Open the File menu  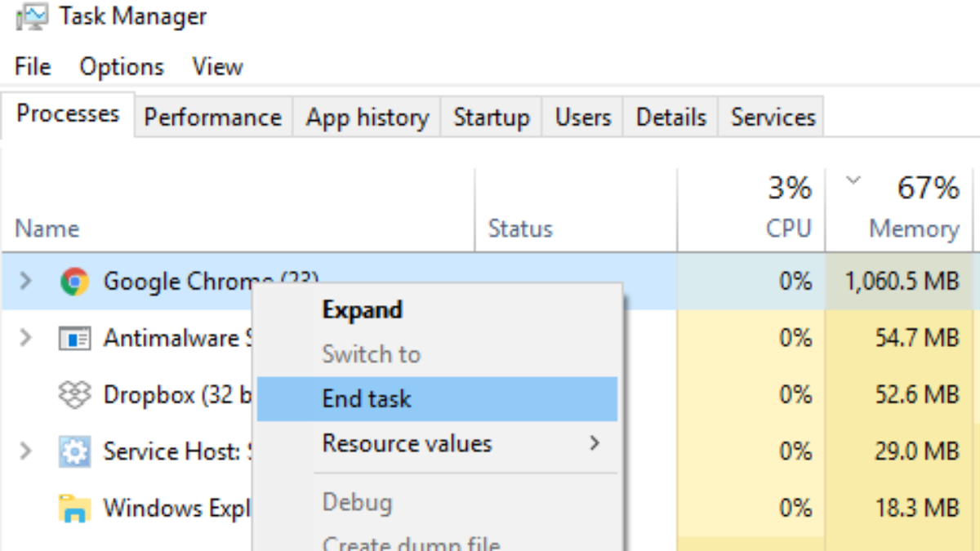point(33,67)
